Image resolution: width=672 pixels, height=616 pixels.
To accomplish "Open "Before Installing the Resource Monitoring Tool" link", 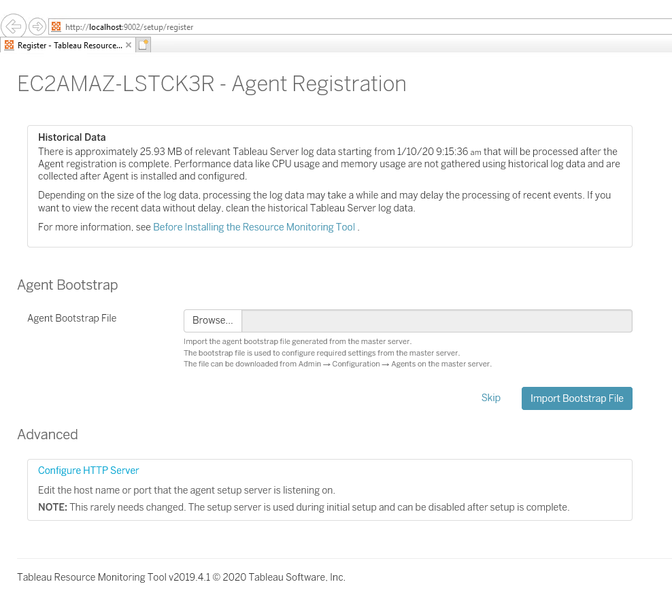I will point(254,226).
